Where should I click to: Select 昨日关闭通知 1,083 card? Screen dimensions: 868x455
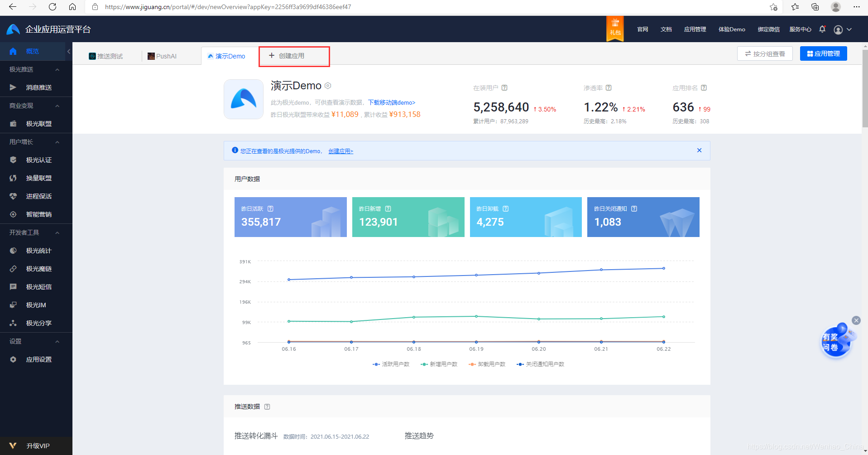643,217
